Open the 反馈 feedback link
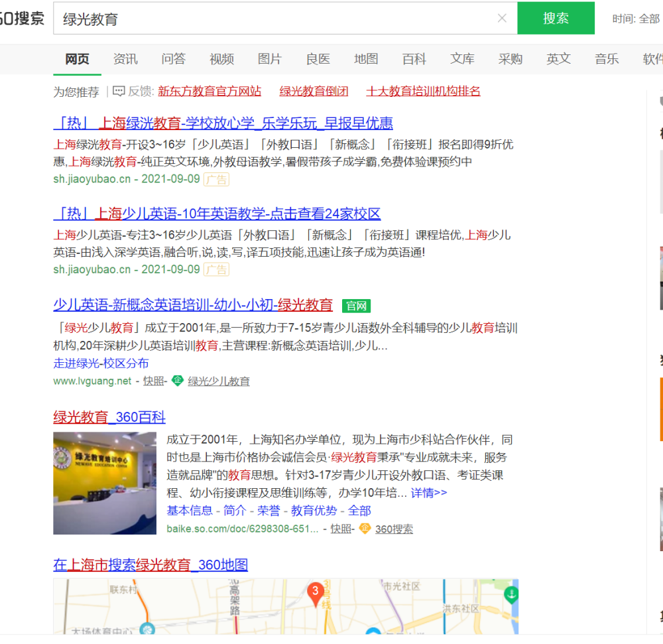 pos(141,91)
